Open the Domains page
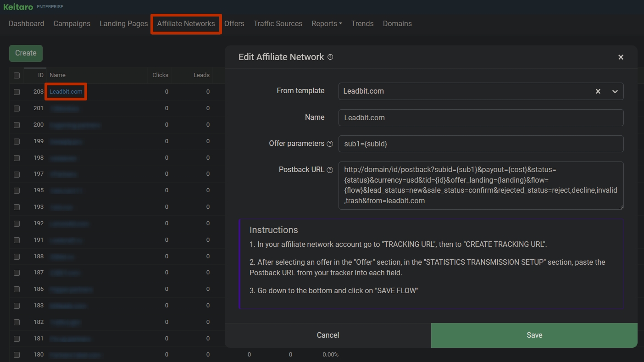 click(x=397, y=23)
